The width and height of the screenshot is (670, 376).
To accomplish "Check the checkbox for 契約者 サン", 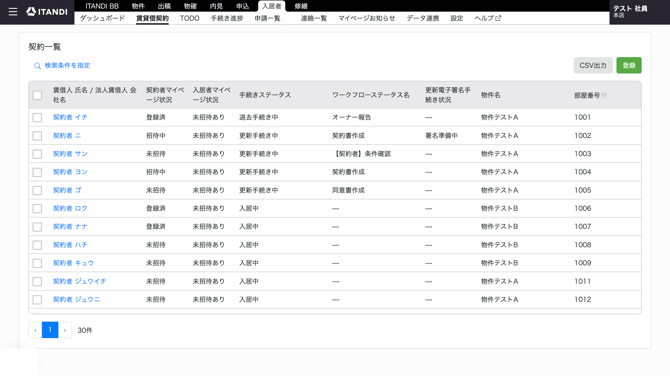I will 37,154.
